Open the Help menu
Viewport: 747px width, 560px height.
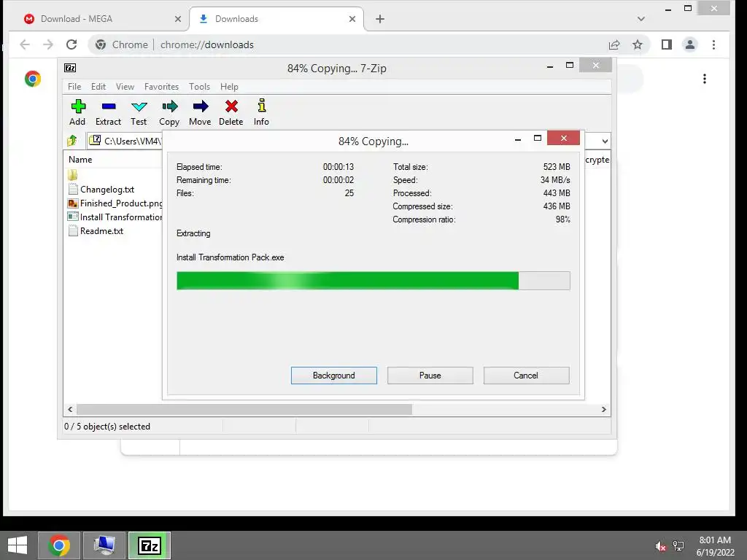click(x=229, y=87)
